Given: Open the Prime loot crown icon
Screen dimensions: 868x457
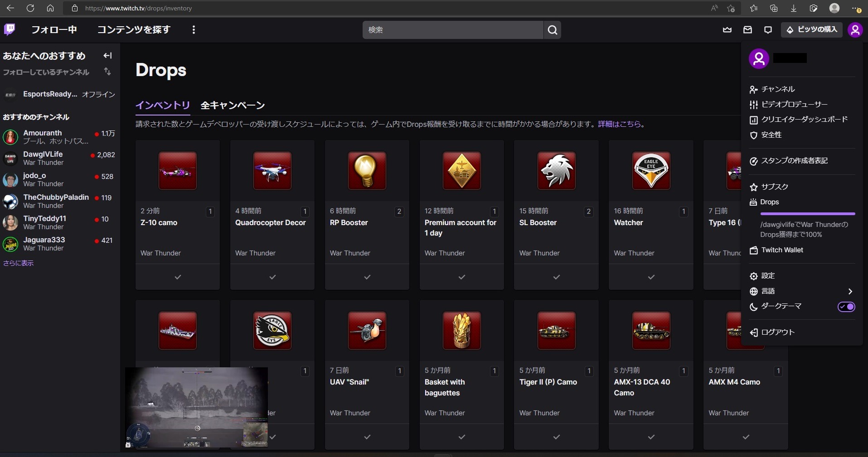Looking at the screenshot, I should point(727,30).
